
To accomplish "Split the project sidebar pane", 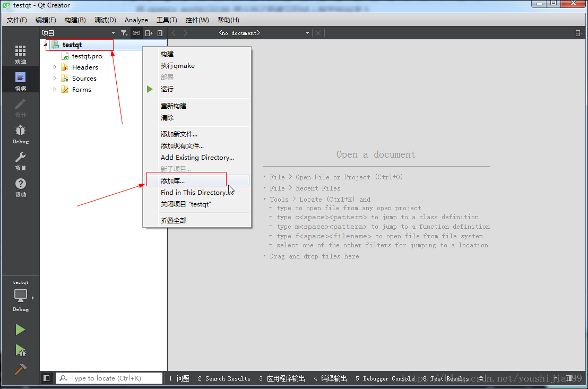I will [149, 33].
